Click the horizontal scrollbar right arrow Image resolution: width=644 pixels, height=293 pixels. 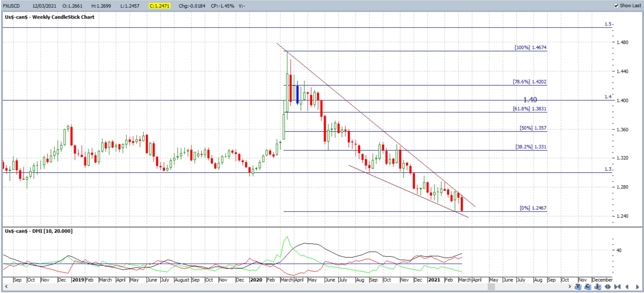pyautogui.click(x=570, y=286)
